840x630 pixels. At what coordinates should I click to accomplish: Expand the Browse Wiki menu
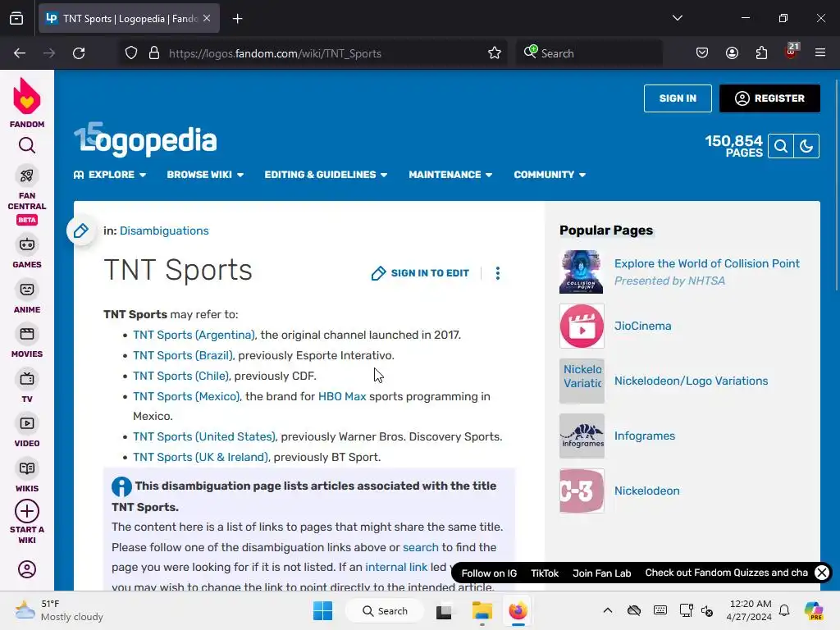tap(205, 175)
